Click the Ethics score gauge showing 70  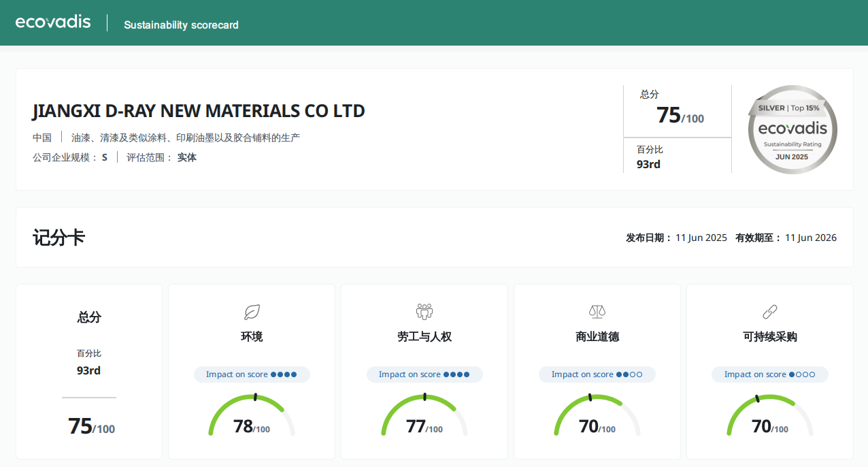pos(597,415)
